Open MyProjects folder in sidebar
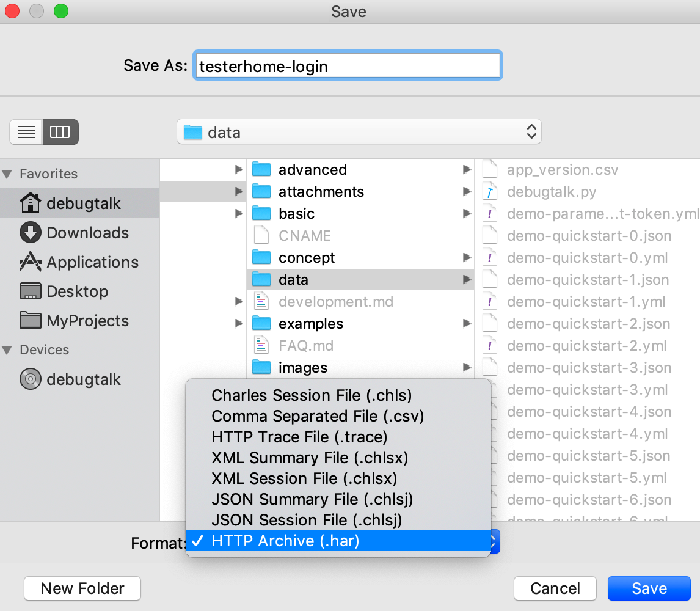This screenshot has width=700, height=611. point(87,321)
